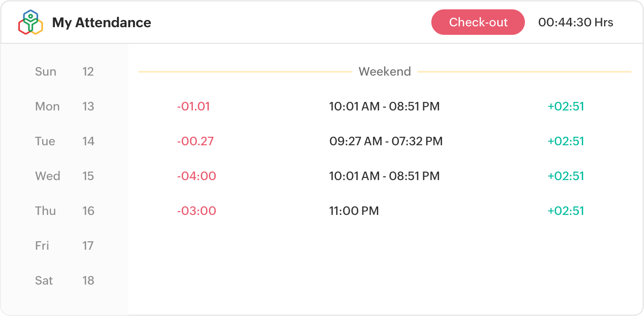Select Mon 13 in the day list
Screen dimensions: 644x316
click(x=64, y=106)
